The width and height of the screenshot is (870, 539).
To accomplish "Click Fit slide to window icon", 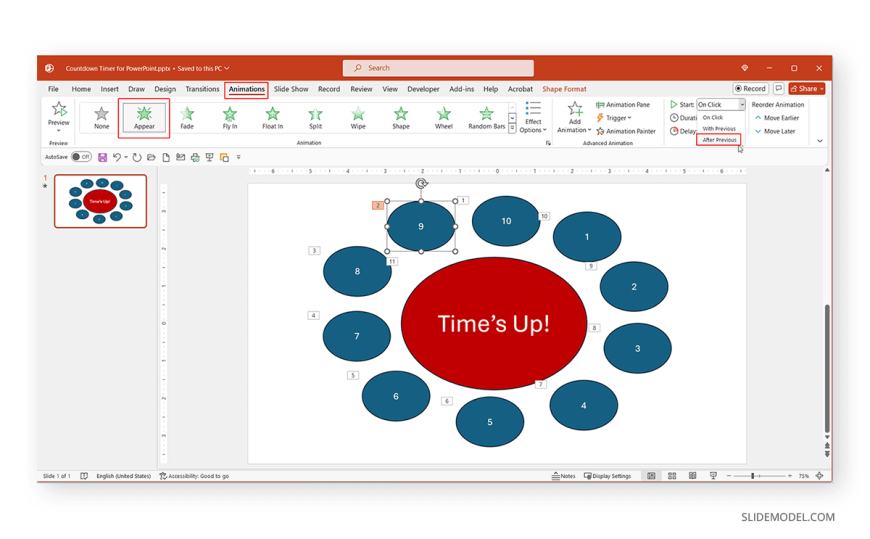I will click(x=819, y=476).
